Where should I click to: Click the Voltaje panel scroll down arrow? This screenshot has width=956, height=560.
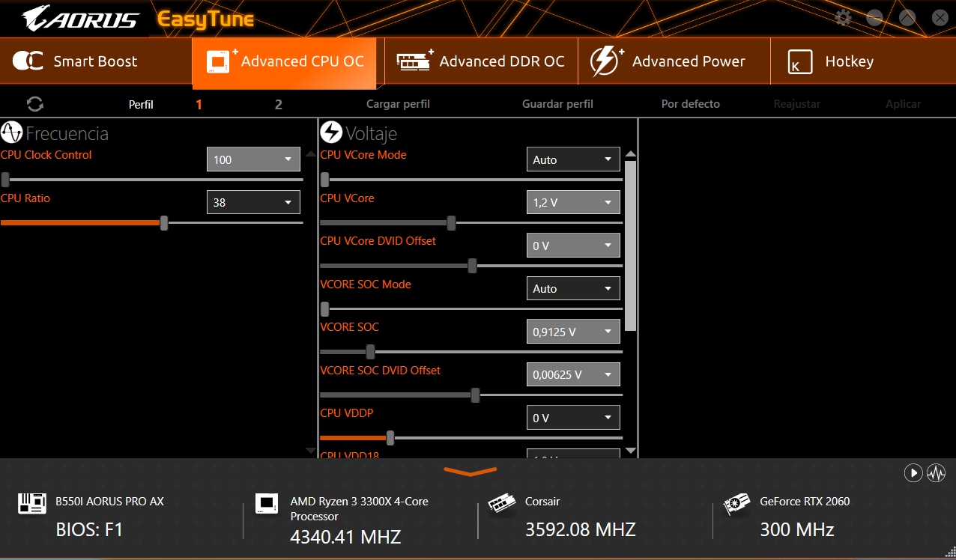point(631,451)
